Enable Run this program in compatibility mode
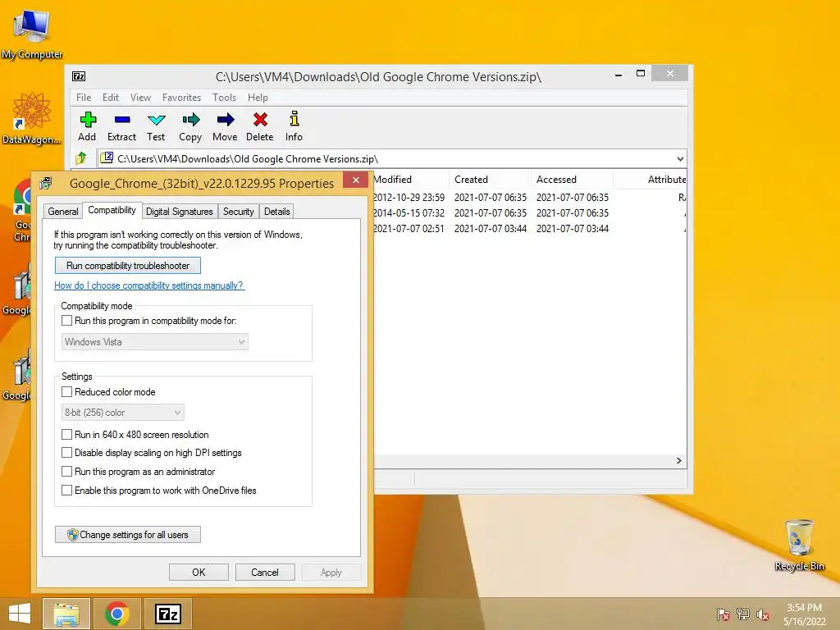This screenshot has height=630, width=840. pyautogui.click(x=67, y=321)
